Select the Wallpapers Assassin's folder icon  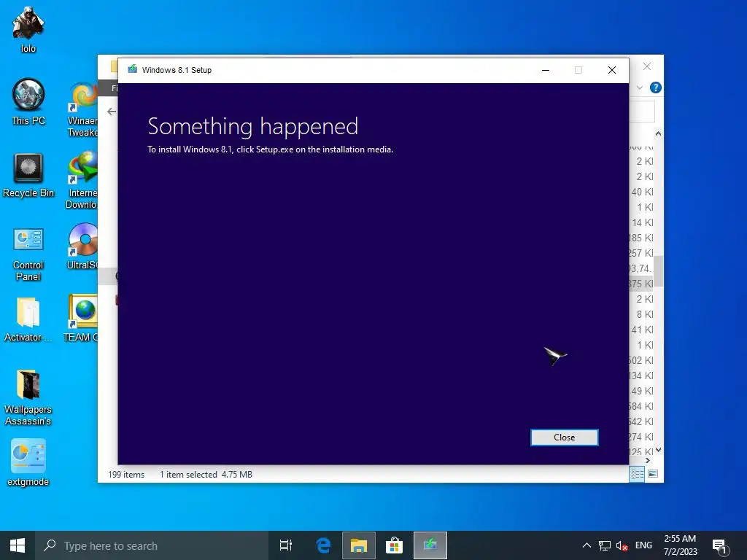click(28, 397)
